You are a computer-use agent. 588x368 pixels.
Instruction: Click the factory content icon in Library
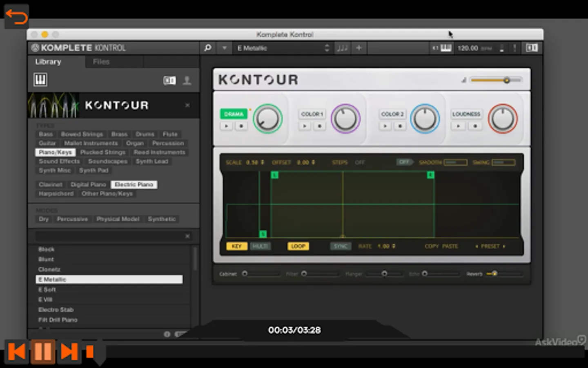point(169,81)
